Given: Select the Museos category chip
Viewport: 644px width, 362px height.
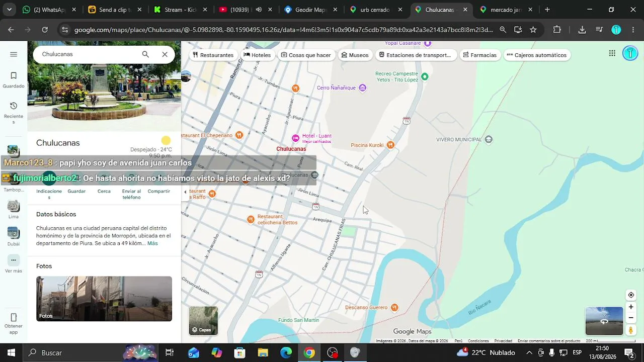Looking at the screenshot, I should tap(355, 55).
